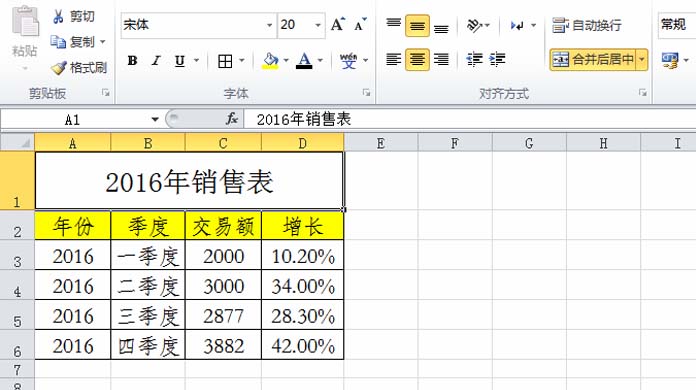Open Font (字体) dialog launcher

[366, 92]
